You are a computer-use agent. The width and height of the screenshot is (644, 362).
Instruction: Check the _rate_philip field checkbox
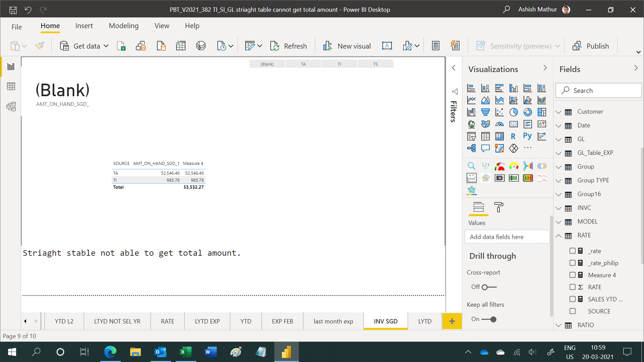[573, 263]
